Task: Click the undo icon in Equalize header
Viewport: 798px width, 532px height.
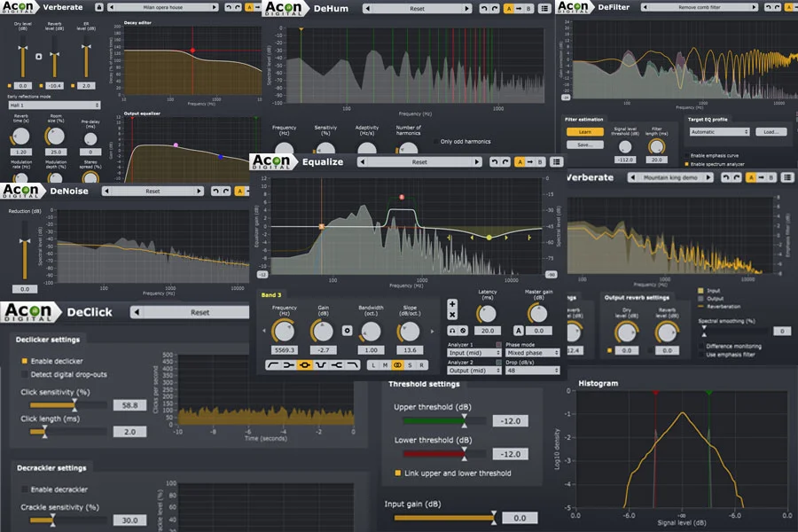Action: tap(494, 162)
